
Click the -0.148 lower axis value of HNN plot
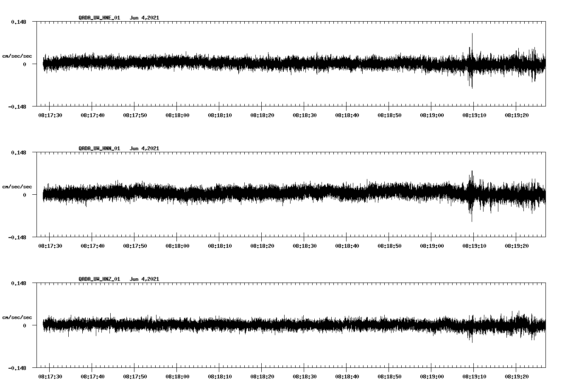[x=17, y=237]
